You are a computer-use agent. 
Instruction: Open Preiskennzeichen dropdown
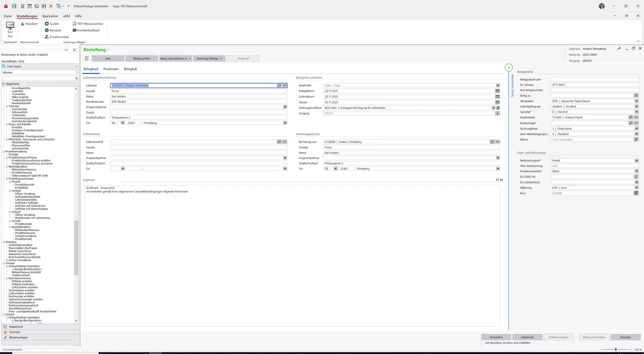(636, 171)
